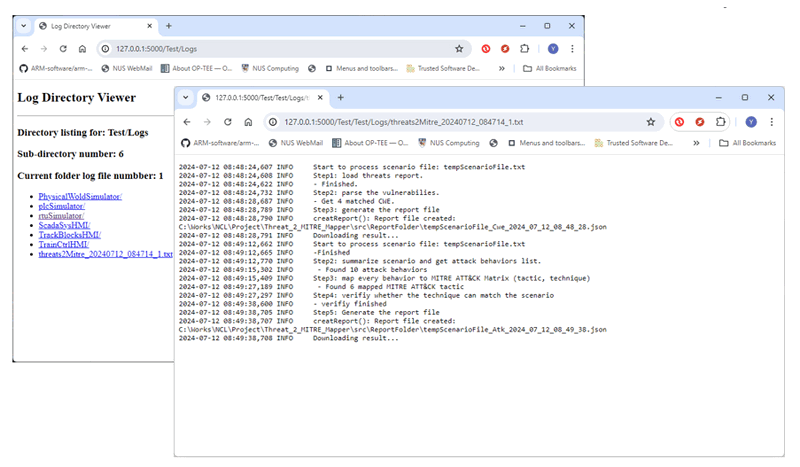The image size is (800, 467).
Task: Open All Bookmarks folder in back window
Action: pos(549,68)
